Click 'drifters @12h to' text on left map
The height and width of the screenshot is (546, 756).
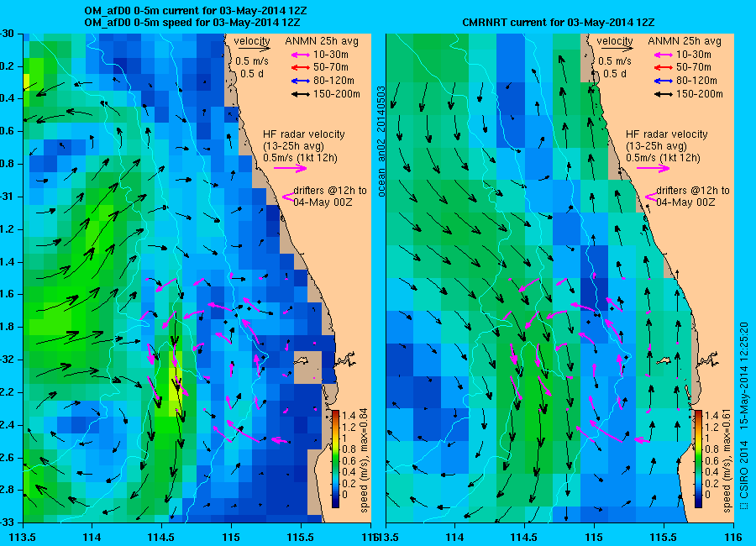(330, 191)
